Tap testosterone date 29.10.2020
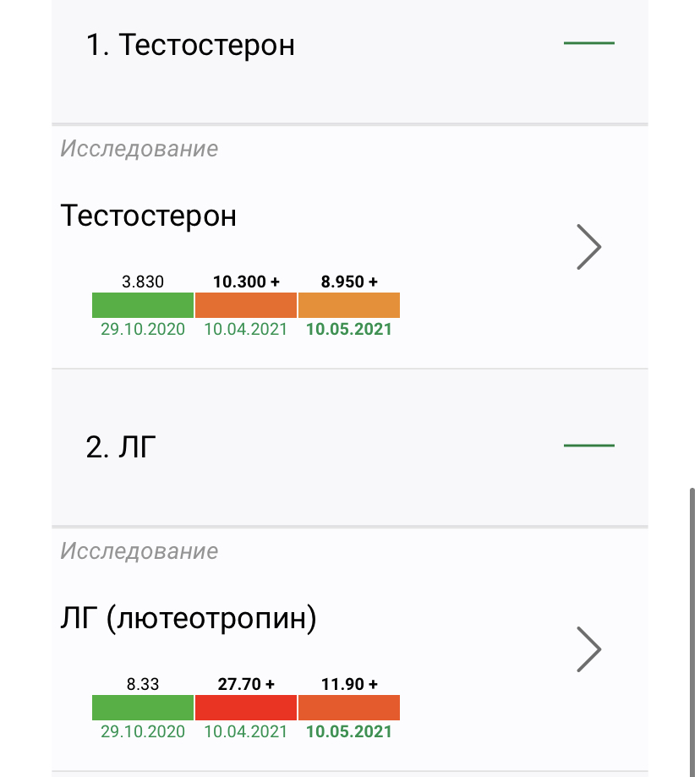700x777 pixels. point(143,330)
